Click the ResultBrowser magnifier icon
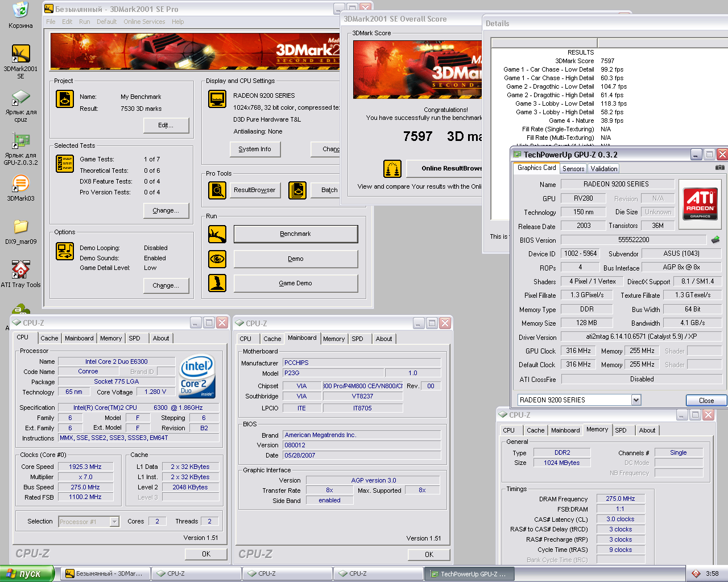 point(217,190)
